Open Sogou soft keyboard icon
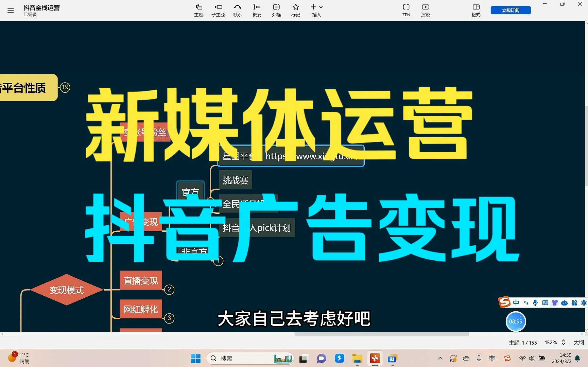 coord(545,303)
